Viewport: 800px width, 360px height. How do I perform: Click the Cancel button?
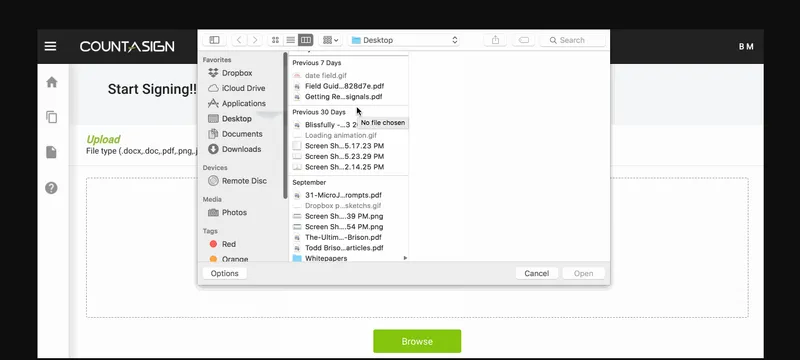pyautogui.click(x=536, y=273)
